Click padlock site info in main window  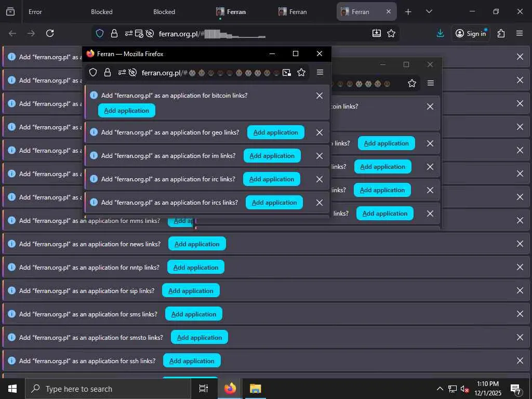coord(114,33)
